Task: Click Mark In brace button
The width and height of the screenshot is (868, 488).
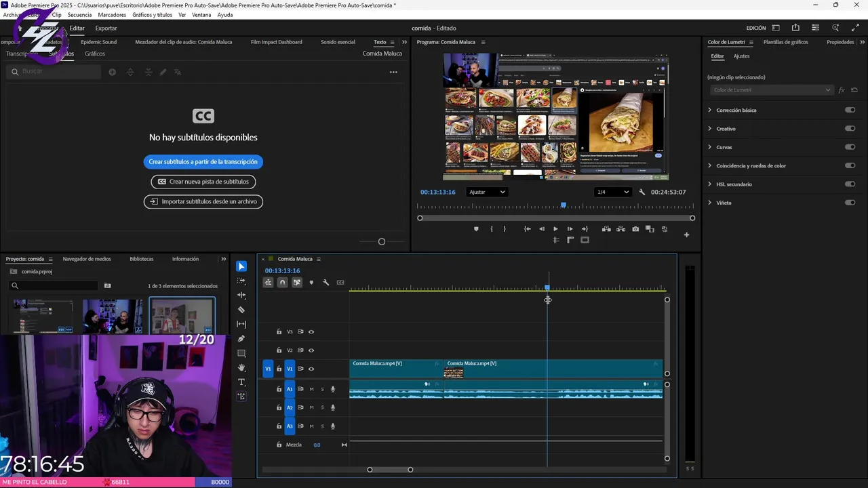Action: pyautogui.click(x=492, y=229)
